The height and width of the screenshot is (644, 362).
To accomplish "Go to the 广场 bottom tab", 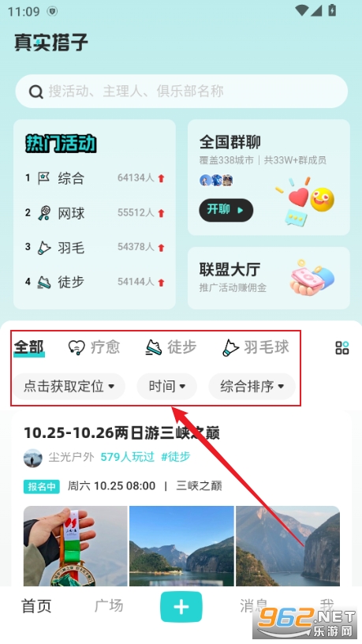I will [109, 606].
